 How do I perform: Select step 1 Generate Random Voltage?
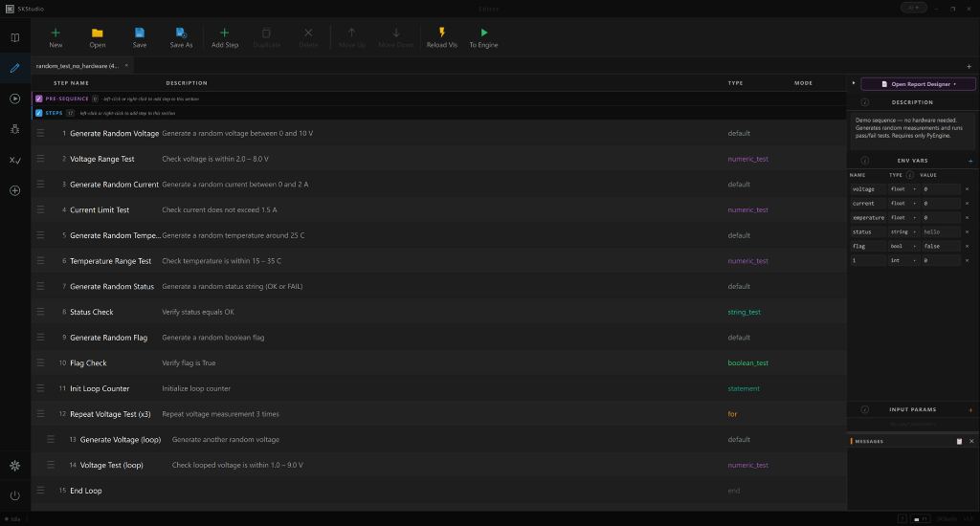[438, 133]
